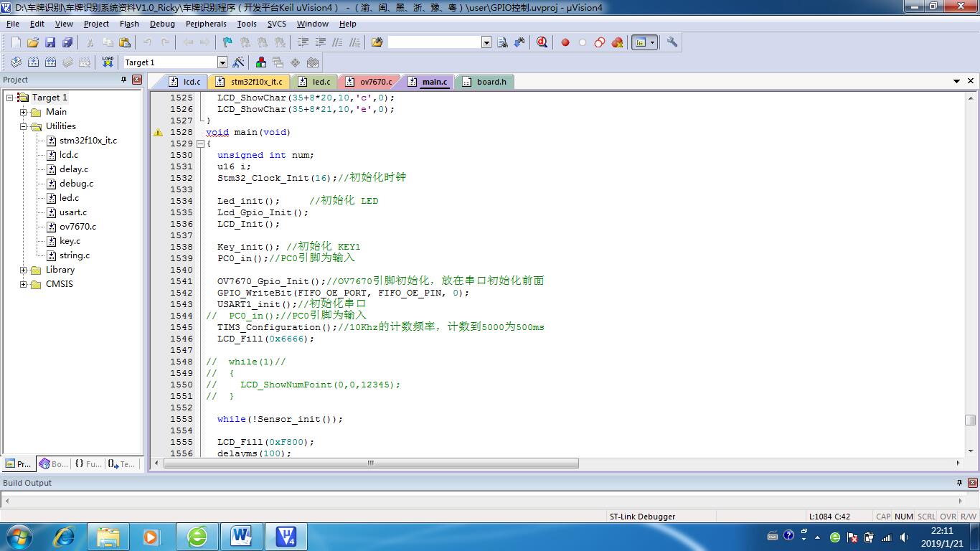Show the open editor tabs list arrow
The width and height of the screenshot is (980, 551).
[x=956, y=82]
